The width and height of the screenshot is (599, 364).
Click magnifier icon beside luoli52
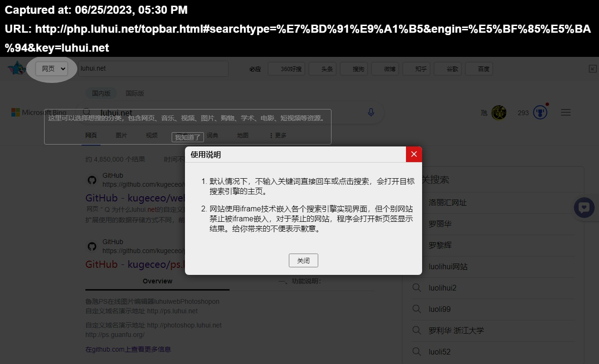click(416, 352)
